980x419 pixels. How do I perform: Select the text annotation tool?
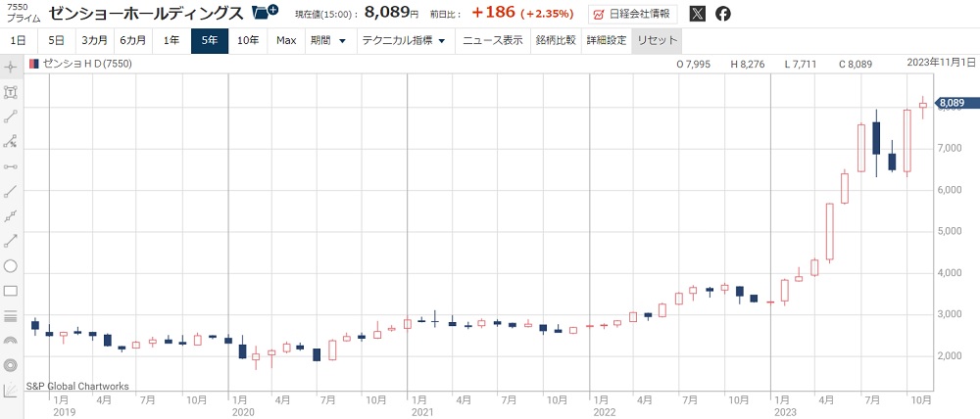coord(10,92)
